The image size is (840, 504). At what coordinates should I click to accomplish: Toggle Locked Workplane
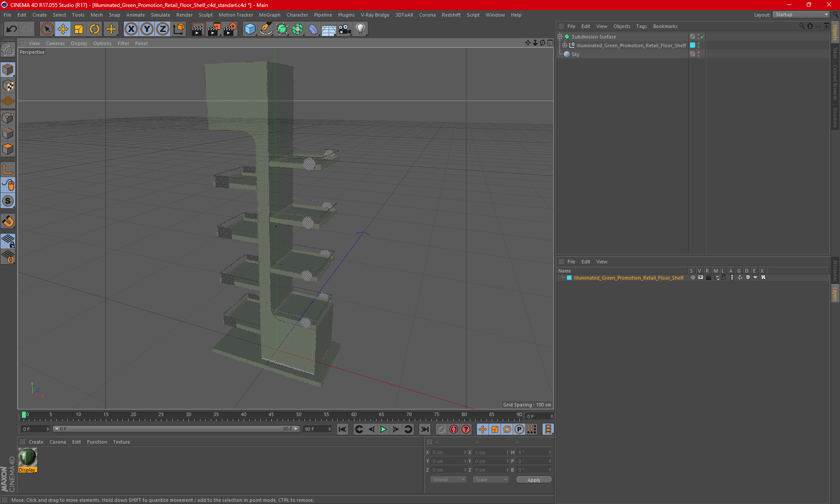tap(8, 241)
